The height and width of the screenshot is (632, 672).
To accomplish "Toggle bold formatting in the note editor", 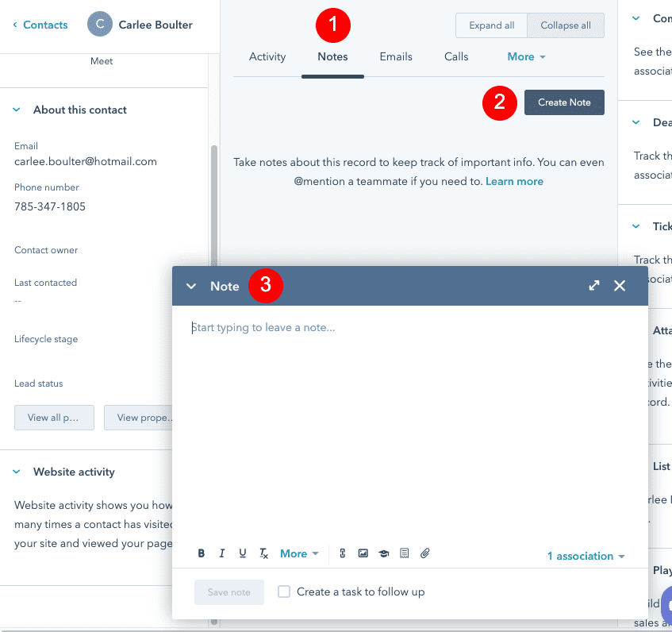I will pyautogui.click(x=201, y=553).
